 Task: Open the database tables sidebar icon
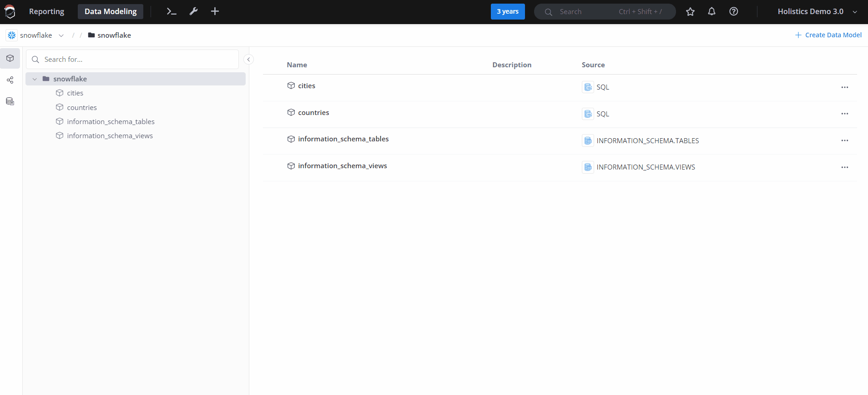[10, 101]
